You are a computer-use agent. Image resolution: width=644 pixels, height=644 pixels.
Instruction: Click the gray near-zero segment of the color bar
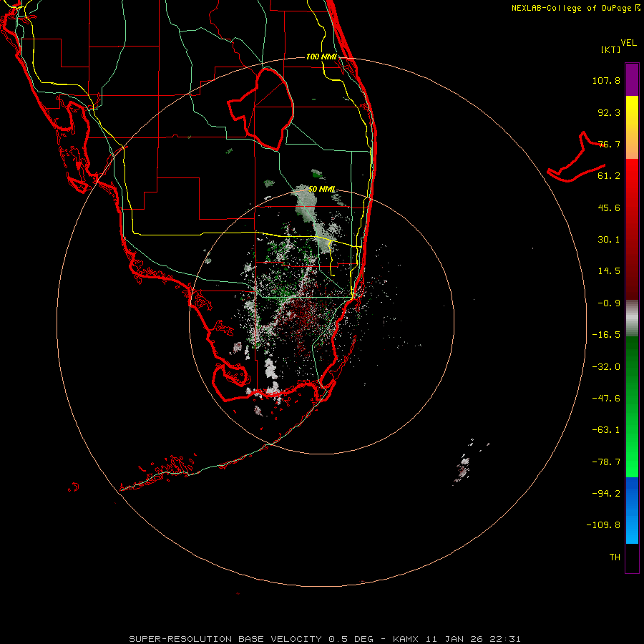[632, 318]
